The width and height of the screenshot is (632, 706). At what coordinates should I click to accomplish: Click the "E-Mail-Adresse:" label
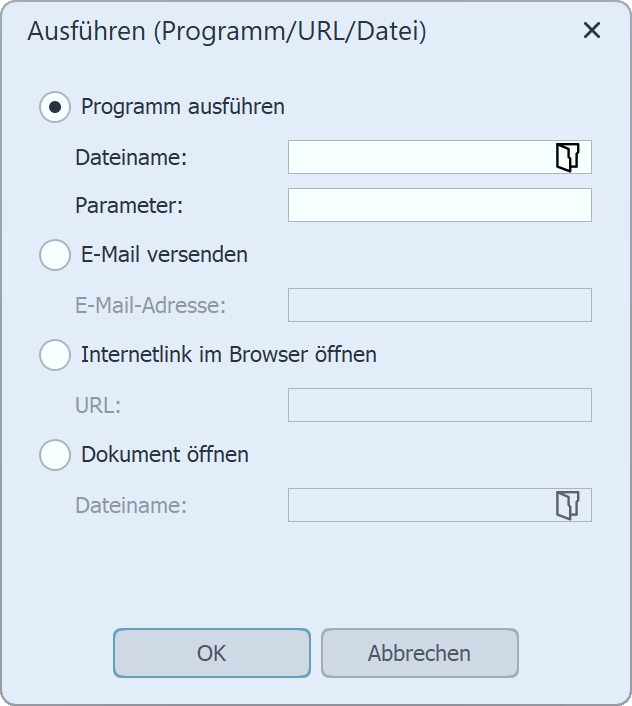click(x=151, y=306)
